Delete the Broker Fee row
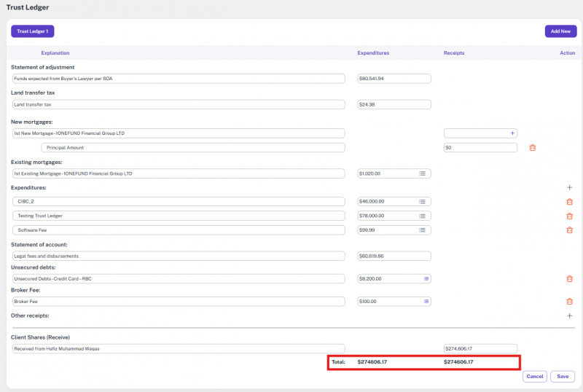The width and height of the screenshot is (583, 392). [569, 301]
